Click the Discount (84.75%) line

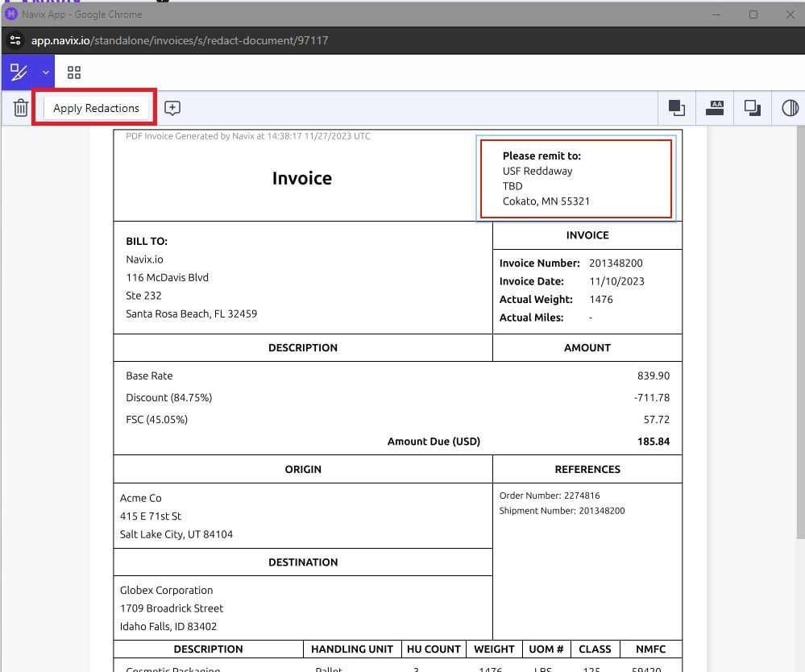169,398
